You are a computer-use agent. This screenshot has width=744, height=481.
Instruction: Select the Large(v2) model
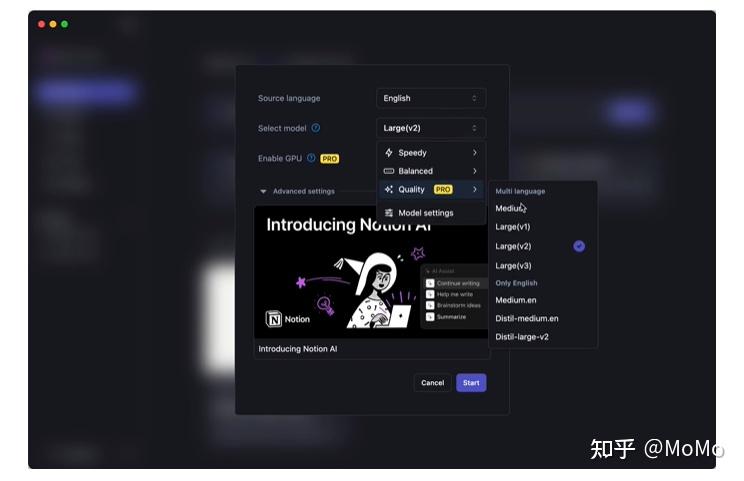point(542,246)
